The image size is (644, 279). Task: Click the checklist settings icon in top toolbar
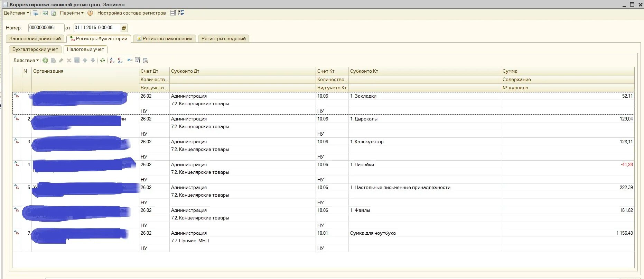181,13
